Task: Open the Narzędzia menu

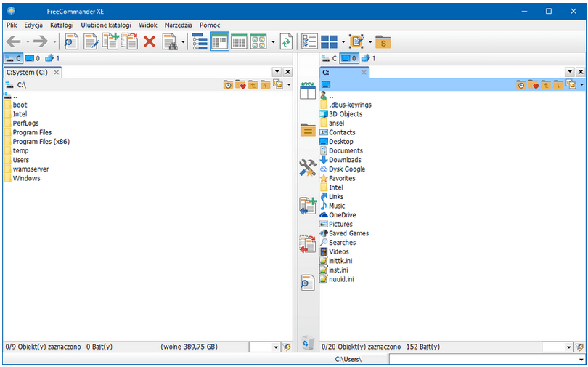Action: (178, 25)
